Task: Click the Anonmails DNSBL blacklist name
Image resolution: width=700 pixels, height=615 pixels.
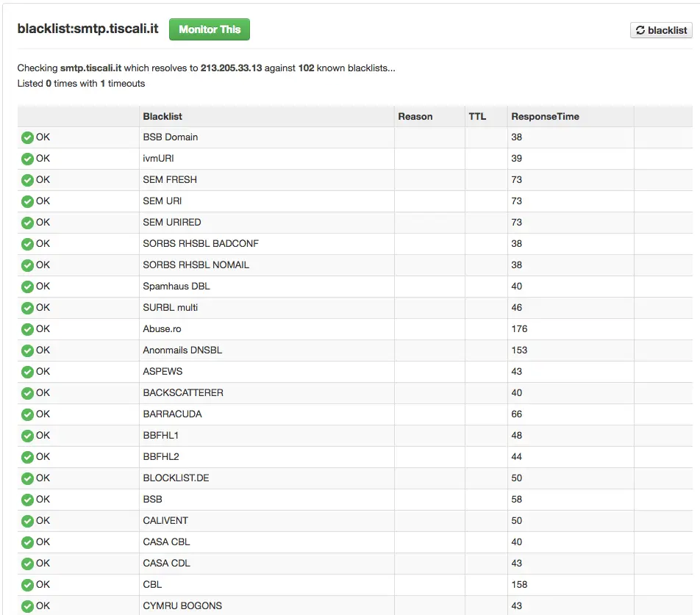Action: pyautogui.click(x=182, y=350)
